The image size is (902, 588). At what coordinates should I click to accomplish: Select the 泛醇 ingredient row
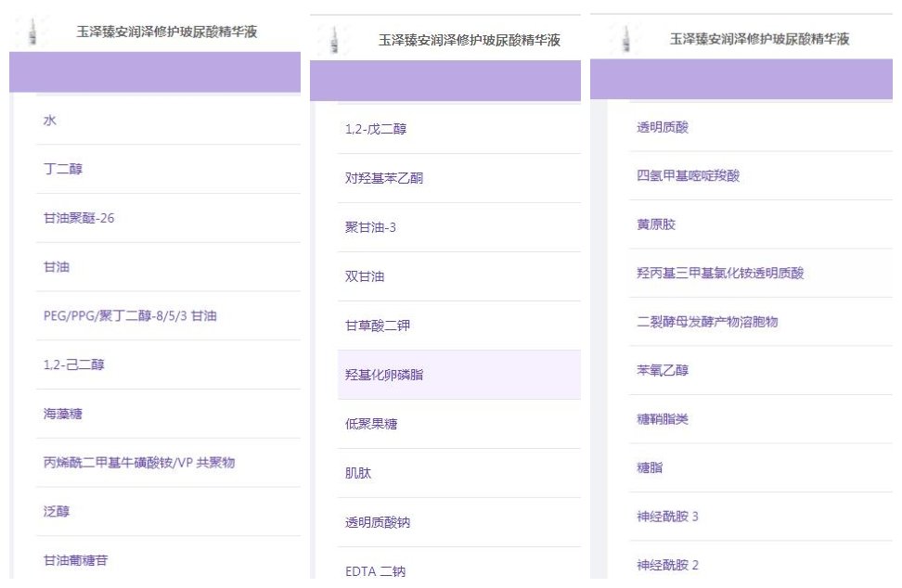pos(57,511)
